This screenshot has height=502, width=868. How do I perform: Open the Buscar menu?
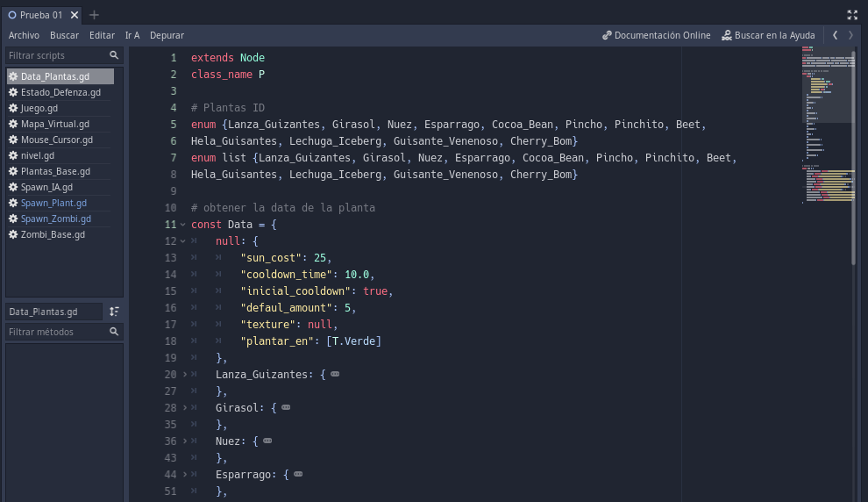(x=64, y=35)
